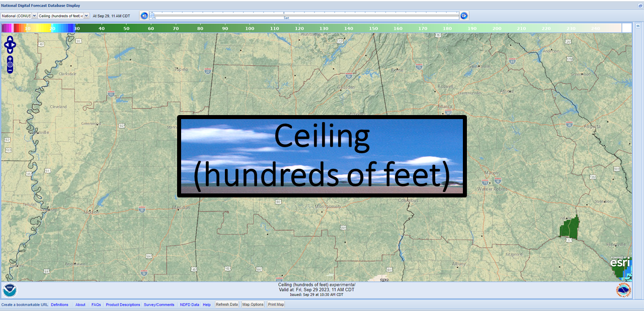
Task: Pan the map up with the arrow
Action: [10, 39]
